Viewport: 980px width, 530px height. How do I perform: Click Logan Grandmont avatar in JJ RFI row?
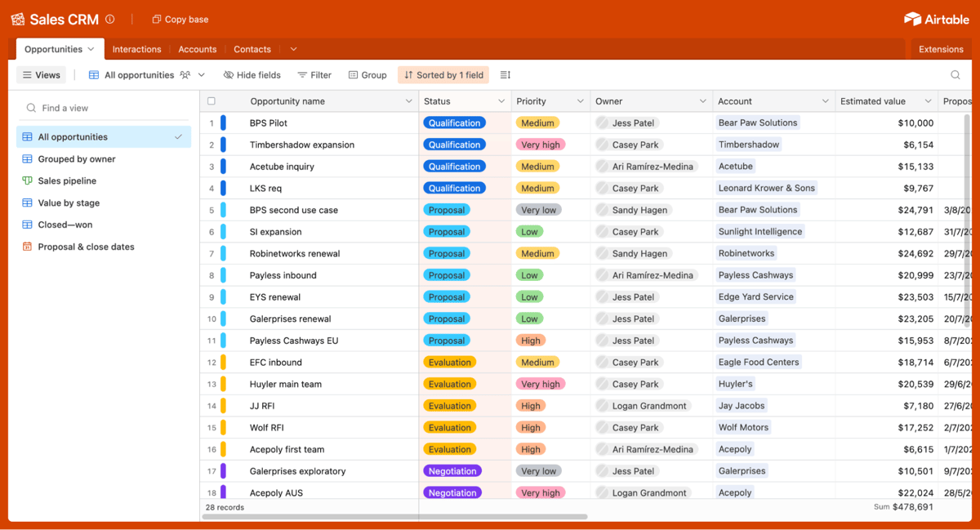pyautogui.click(x=603, y=406)
